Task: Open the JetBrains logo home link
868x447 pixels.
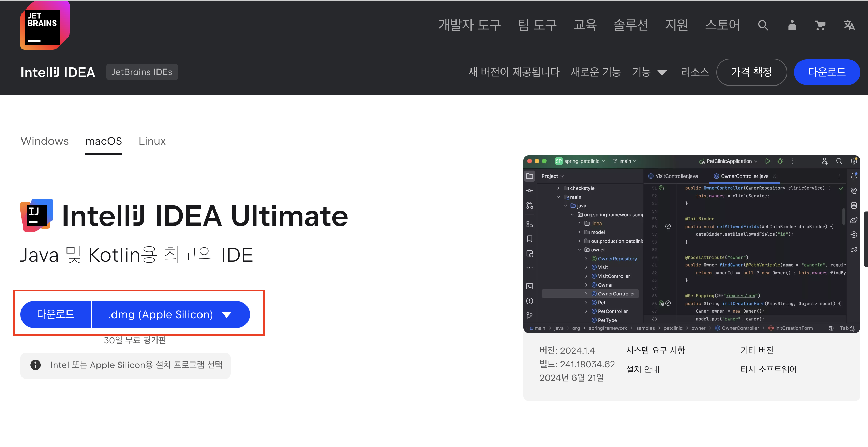Action: 45,25
